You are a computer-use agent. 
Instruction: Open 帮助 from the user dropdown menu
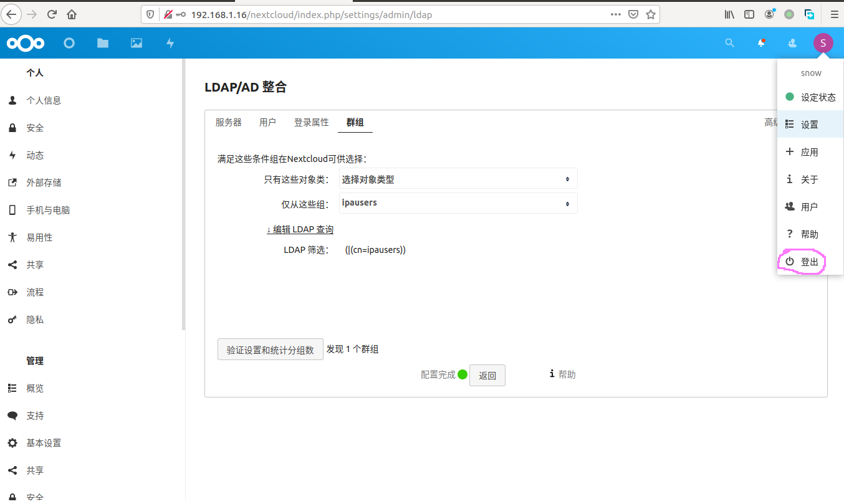810,234
